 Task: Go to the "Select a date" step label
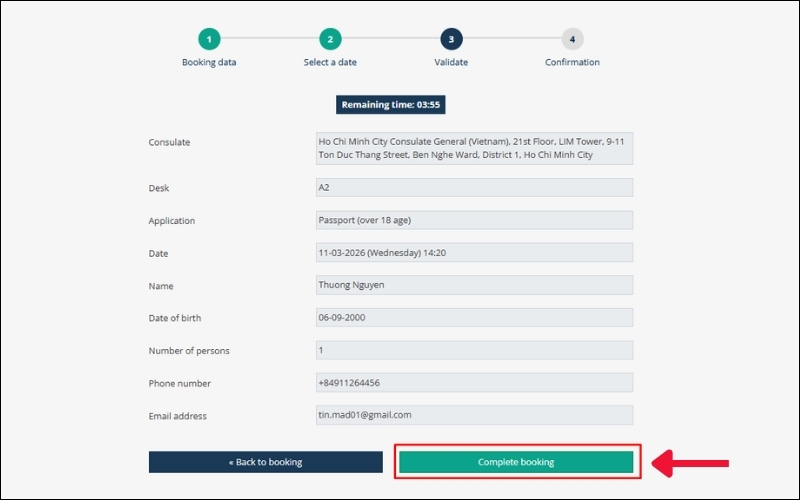[x=330, y=62]
